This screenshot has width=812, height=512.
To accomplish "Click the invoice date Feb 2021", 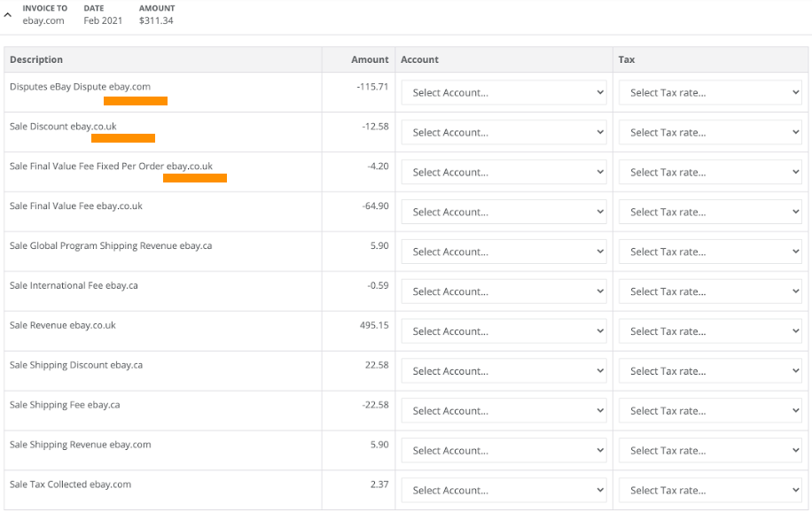I will coord(103,20).
